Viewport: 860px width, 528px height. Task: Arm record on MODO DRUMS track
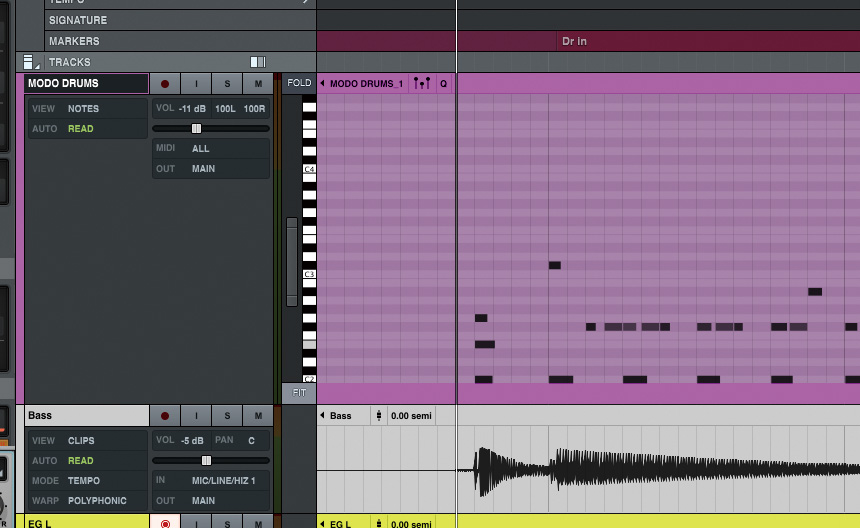point(165,84)
